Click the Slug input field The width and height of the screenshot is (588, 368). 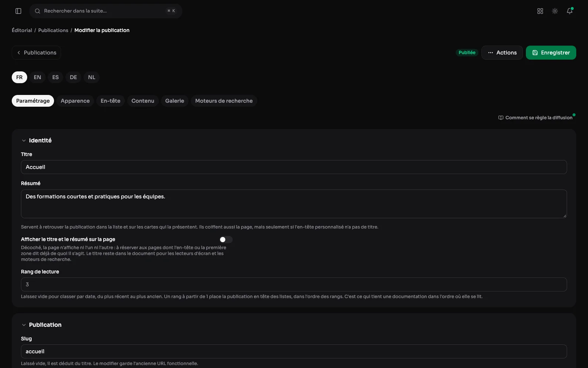tap(294, 351)
